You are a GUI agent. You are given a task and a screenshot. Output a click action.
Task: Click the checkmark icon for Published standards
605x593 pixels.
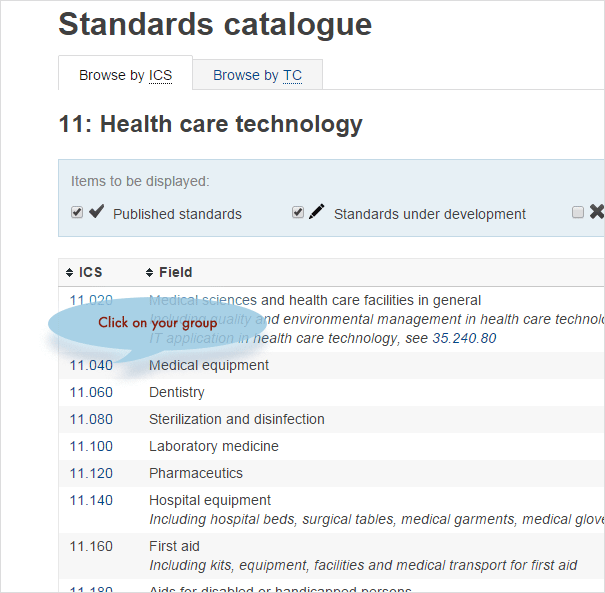[97, 212]
